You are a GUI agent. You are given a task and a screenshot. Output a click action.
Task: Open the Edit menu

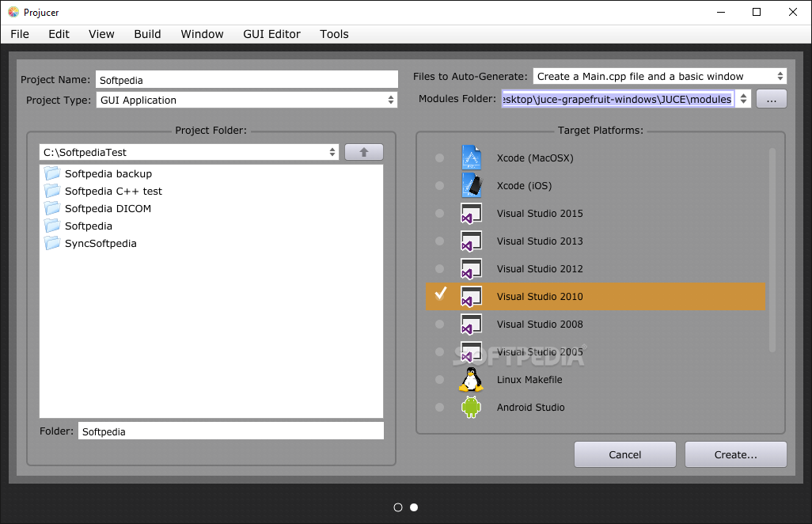tap(59, 34)
